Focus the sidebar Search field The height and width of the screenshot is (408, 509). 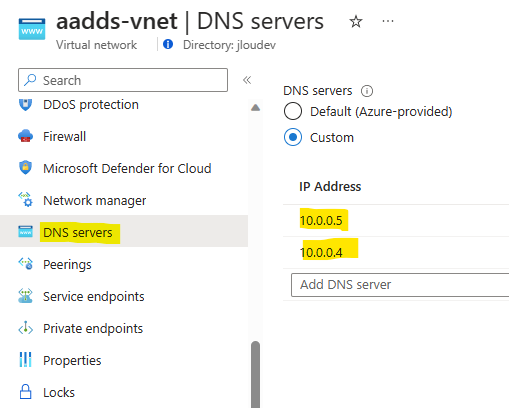(123, 80)
